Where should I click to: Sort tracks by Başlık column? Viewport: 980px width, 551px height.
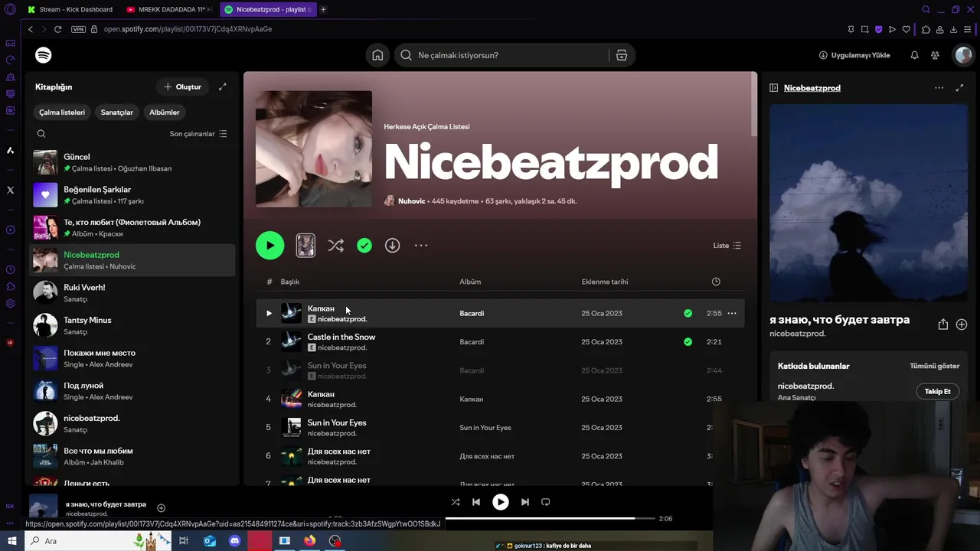tap(290, 282)
